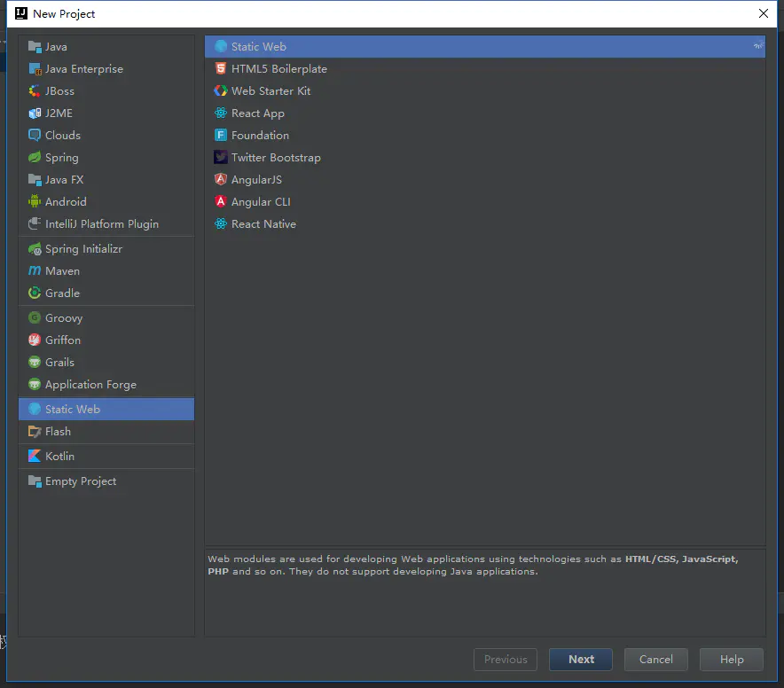
Task: Select the Android label
Action: pos(66,202)
